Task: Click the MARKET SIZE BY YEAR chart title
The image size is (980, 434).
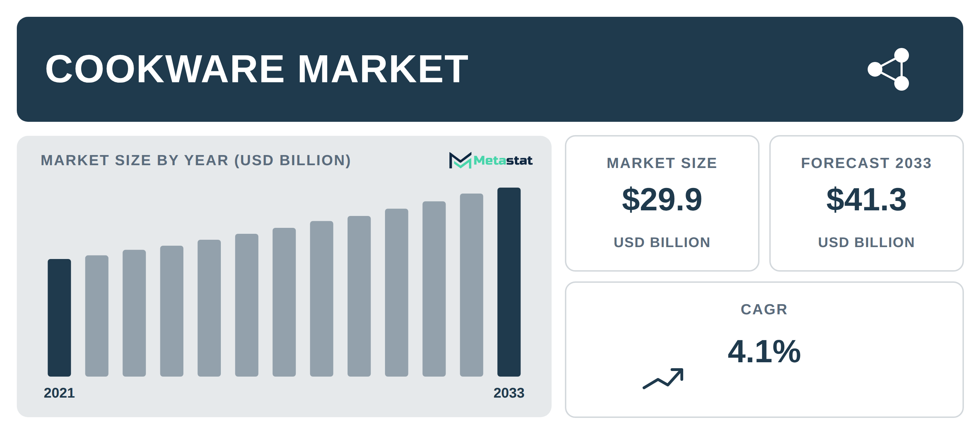Action: click(196, 161)
